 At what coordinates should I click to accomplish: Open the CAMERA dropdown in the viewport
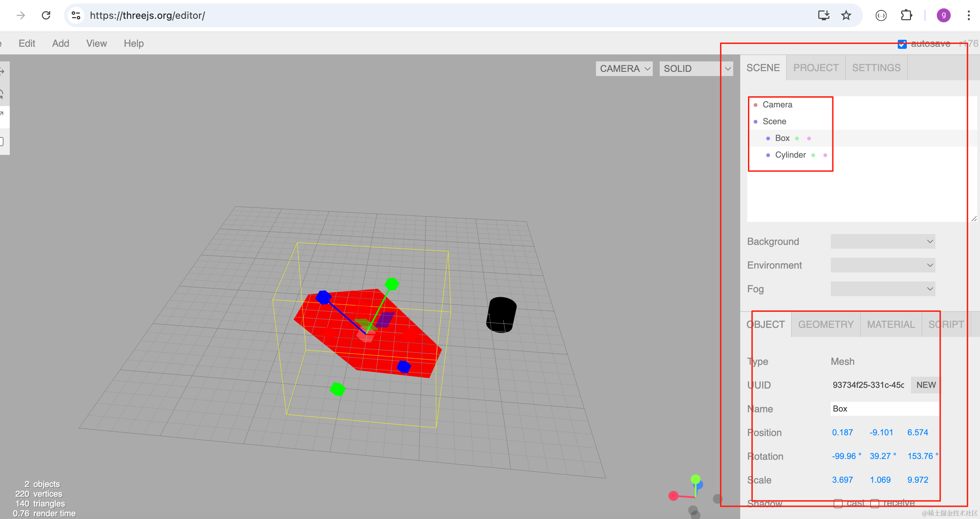click(624, 69)
